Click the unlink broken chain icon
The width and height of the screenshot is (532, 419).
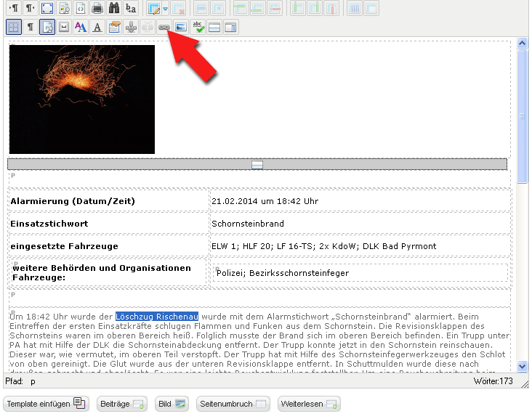point(148,27)
